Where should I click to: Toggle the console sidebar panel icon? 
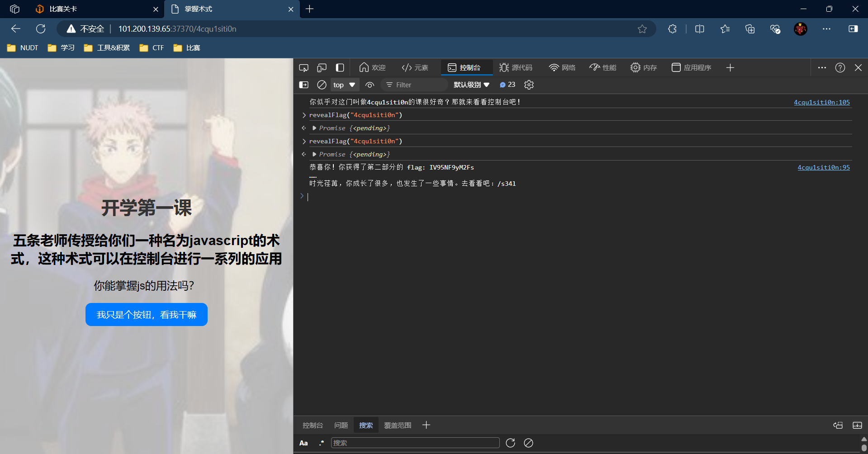coord(304,85)
